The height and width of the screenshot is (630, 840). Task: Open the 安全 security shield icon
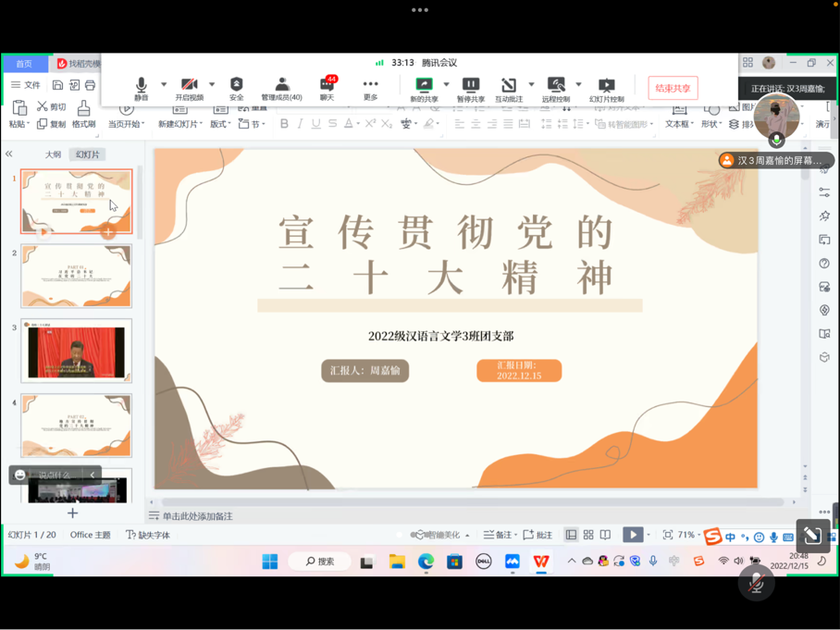tap(236, 88)
